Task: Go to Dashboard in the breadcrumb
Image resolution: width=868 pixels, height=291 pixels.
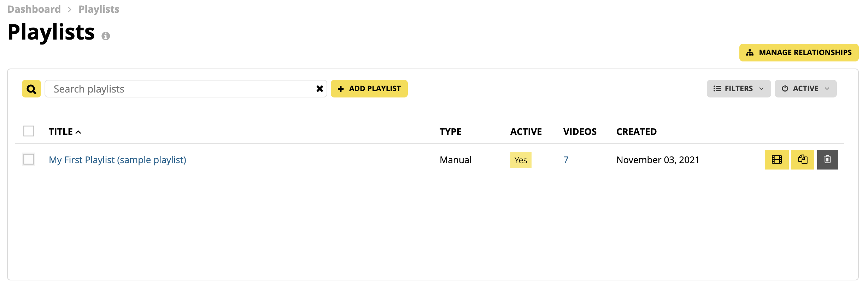Action: 34,9
